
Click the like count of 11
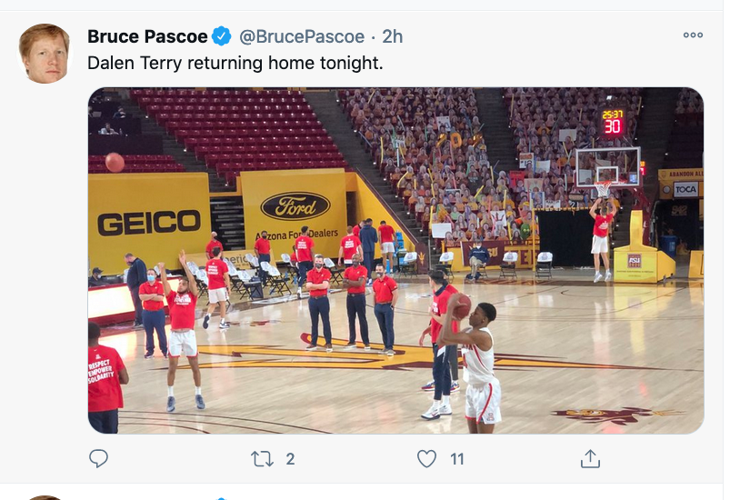[x=457, y=459]
